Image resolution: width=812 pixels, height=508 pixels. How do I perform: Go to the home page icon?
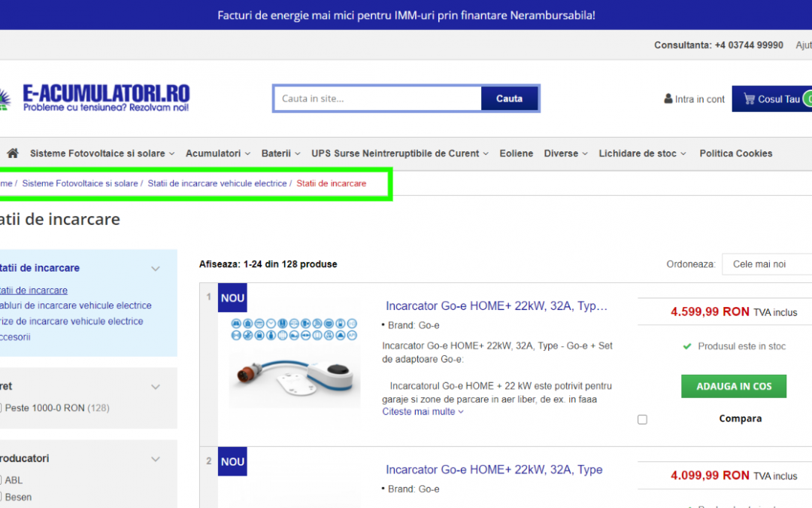coord(13,154)
